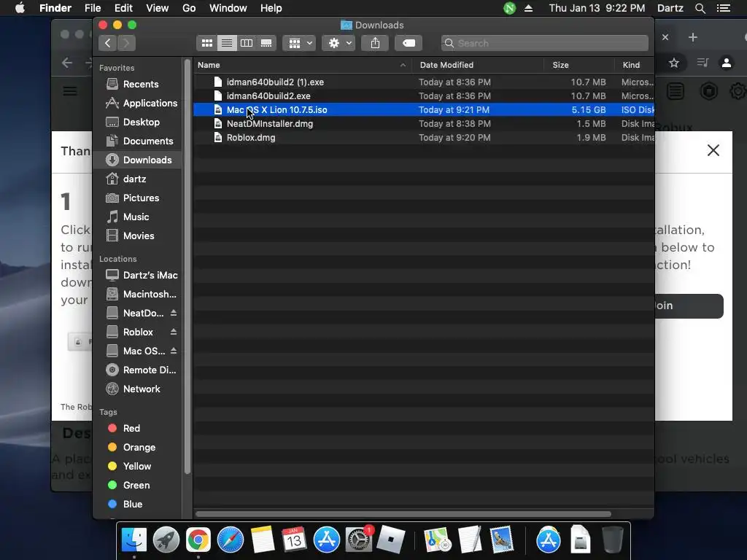Sort files by Date Modified column

click(478, 65)
